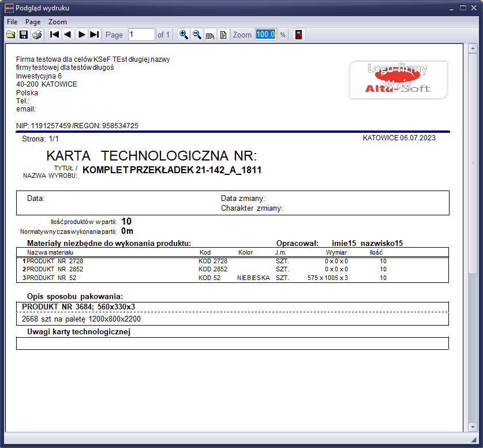Image resolution: width=483 pixels, height=448 pixels.
Task: Print the document using the printer icon
Action: (x=37, y=35)
